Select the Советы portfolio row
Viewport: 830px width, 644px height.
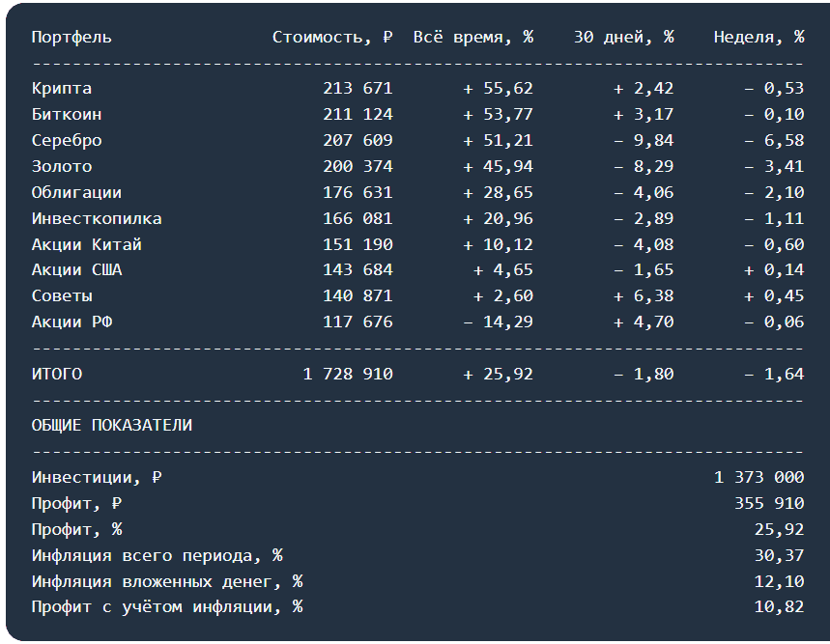(x=417, y=295)
